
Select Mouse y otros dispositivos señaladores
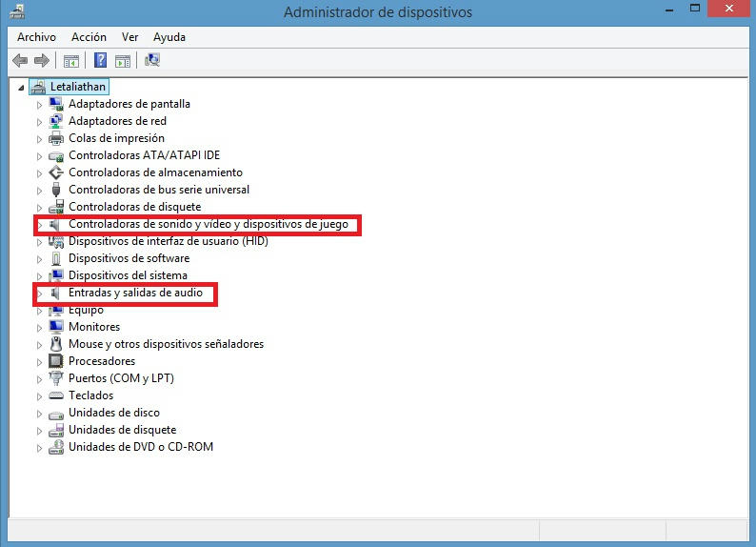coord(166,344)
